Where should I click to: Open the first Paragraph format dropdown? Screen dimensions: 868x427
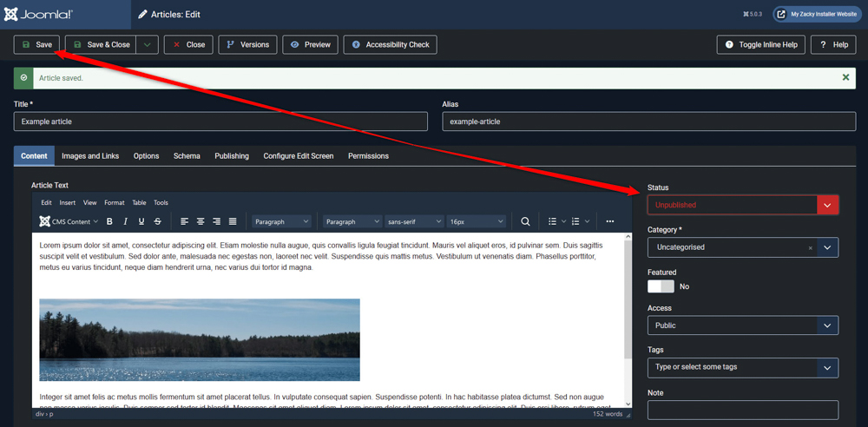click(x=282, y=221)
